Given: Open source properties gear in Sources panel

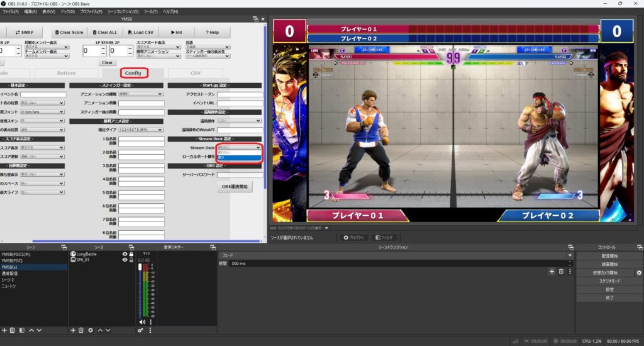Looking at the screenshot, I should [91, 330].
